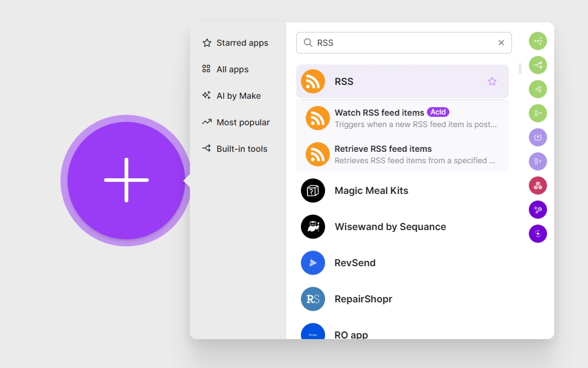Click the red Webhooks icon
Viewport: 588px width, 368px height.
(x=538, y=186)
